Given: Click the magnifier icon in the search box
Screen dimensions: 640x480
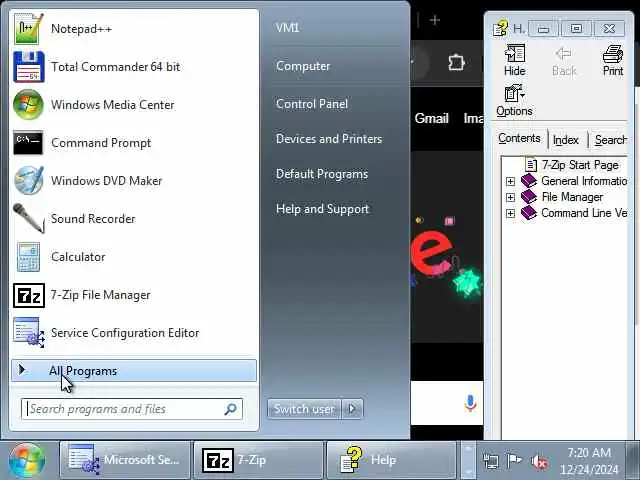Looking at the screenshot, I should (230, 409).
